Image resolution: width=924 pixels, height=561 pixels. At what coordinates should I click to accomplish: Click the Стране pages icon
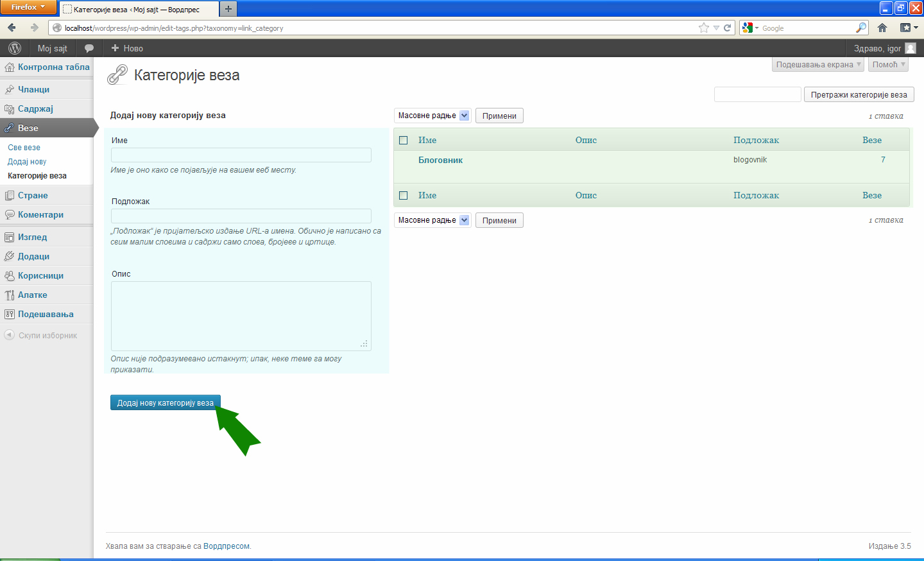click(9, 195)
